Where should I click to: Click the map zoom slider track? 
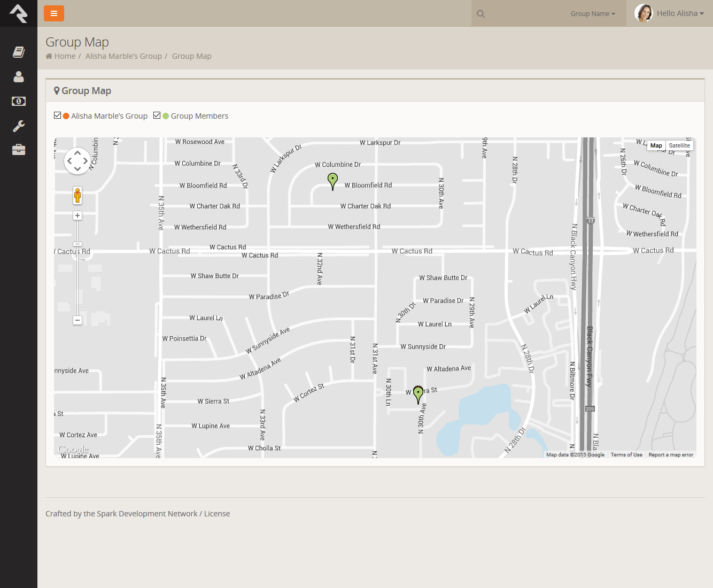click(77, 278)
